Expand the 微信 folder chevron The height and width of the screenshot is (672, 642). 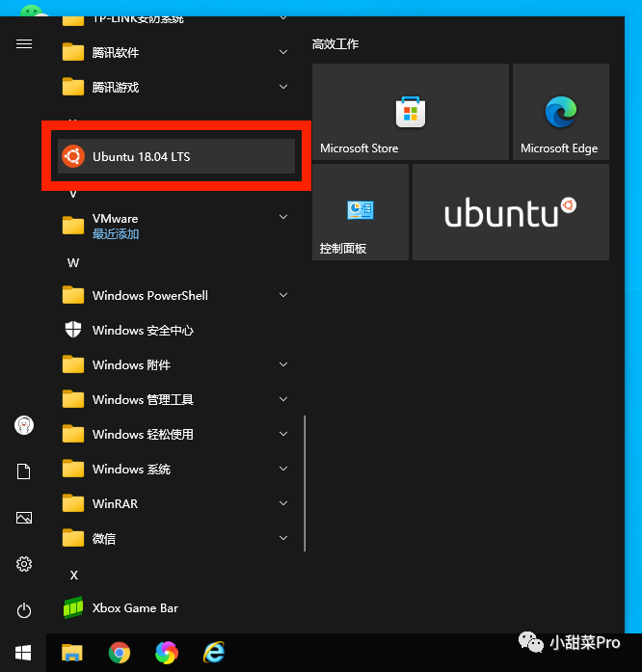click(283, 538)
